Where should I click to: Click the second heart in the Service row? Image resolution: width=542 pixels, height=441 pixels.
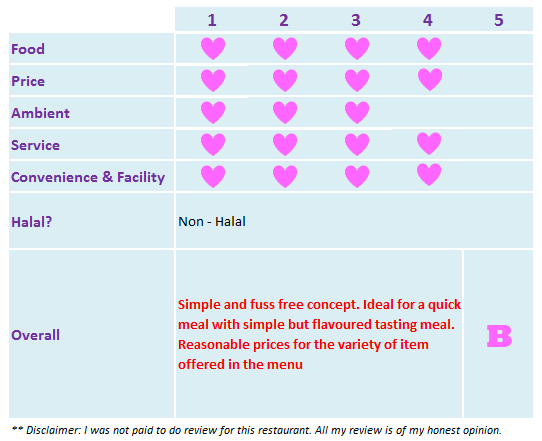285,144
